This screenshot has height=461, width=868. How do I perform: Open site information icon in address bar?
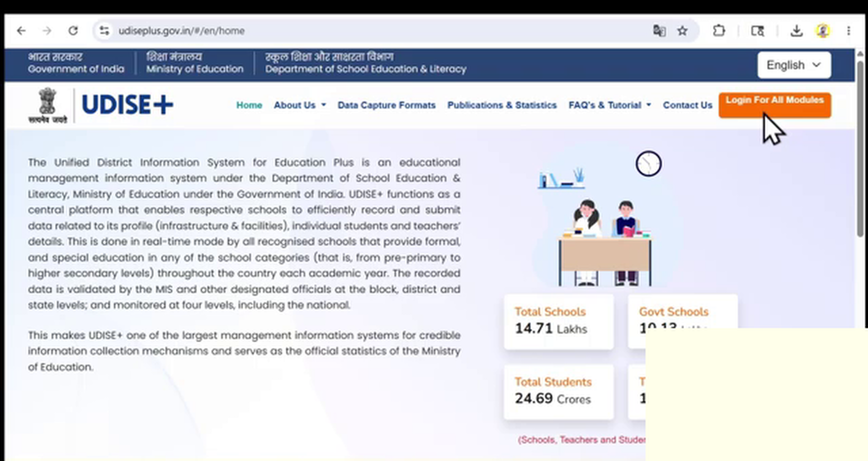104,31
